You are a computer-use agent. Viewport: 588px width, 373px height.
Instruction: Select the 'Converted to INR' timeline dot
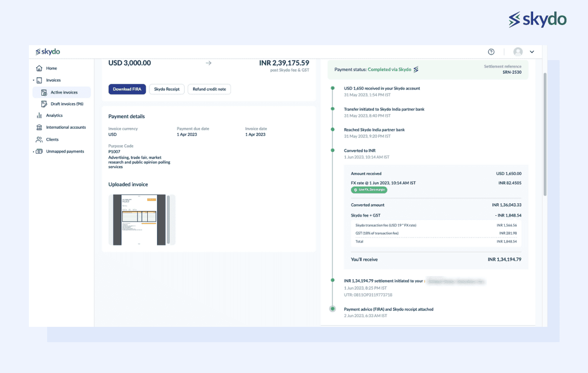[x=332, y=150]
